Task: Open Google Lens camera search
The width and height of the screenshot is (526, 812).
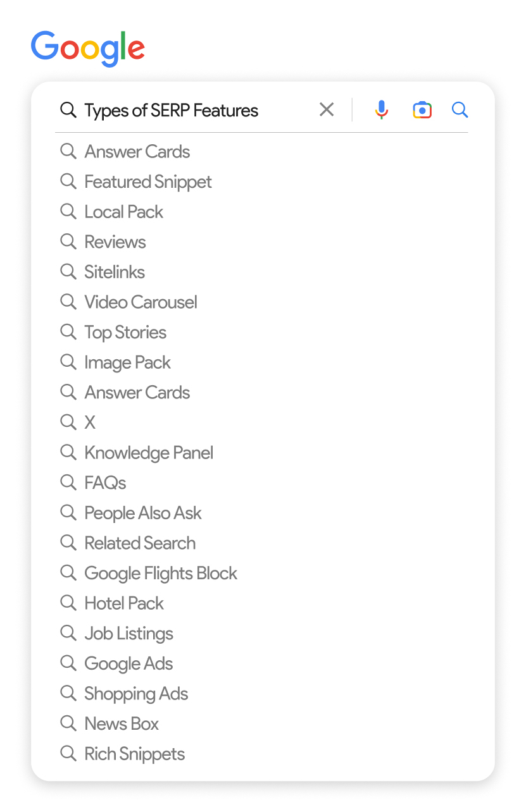Action: coord(422,109)
